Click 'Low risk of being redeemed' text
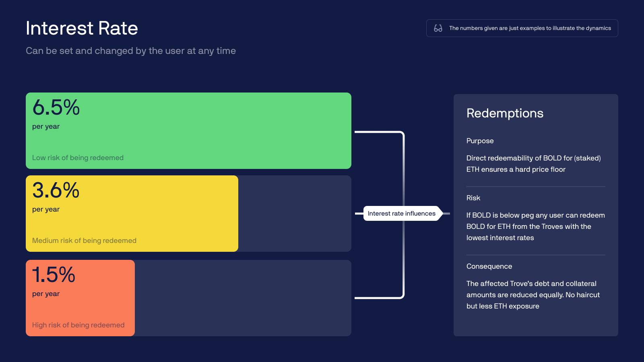644x362 pixels. coord(78,158)
